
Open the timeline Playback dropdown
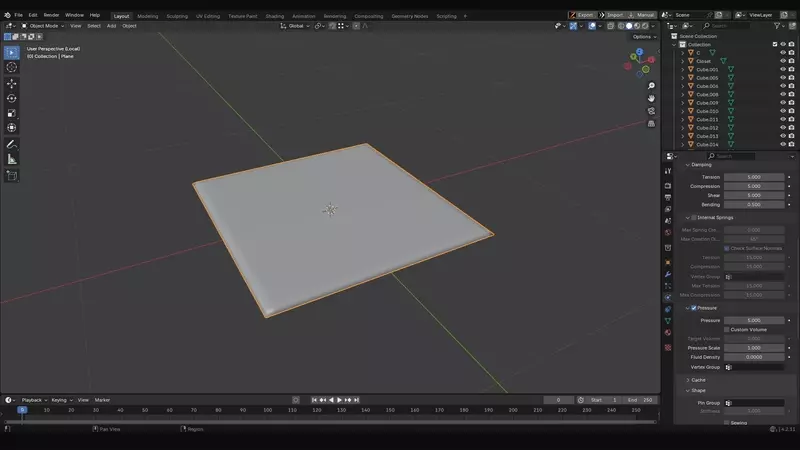34,400
